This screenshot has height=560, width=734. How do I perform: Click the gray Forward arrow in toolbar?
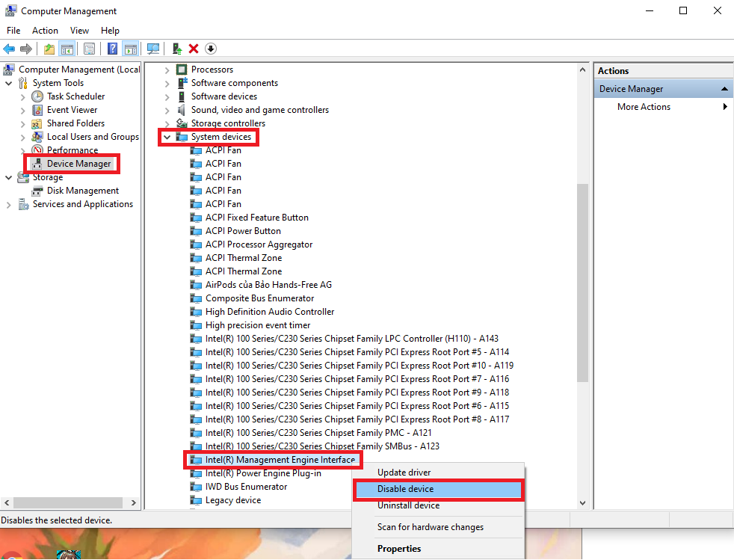(26, 49)
